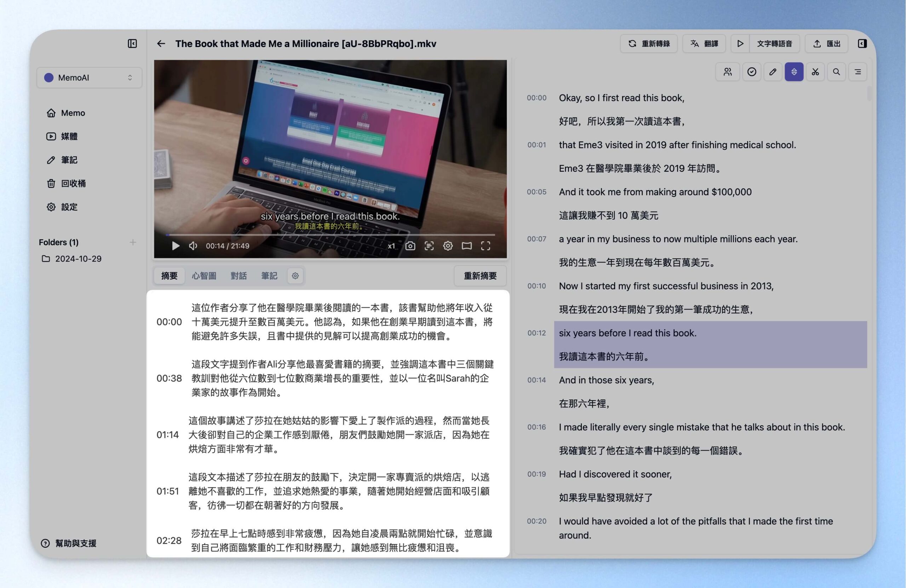The height and width of the screenshot is (588, 906).
Task: Open transcript search magnifier icon
Action: pos(836,71)
